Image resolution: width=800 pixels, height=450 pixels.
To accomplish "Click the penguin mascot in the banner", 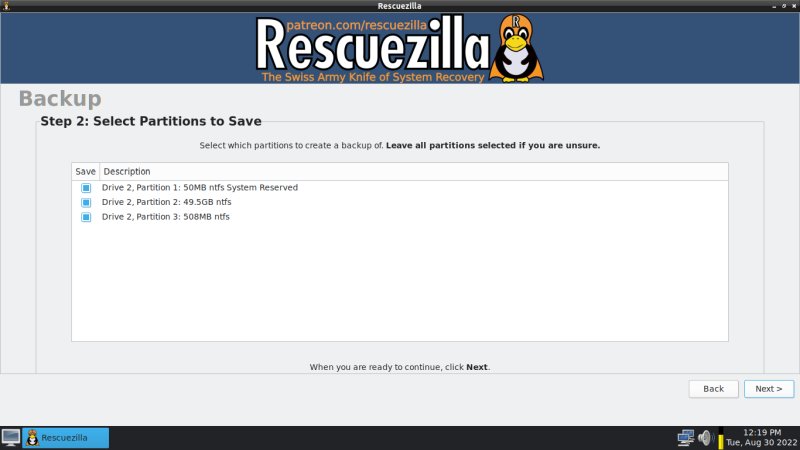I will pos(516,48).
